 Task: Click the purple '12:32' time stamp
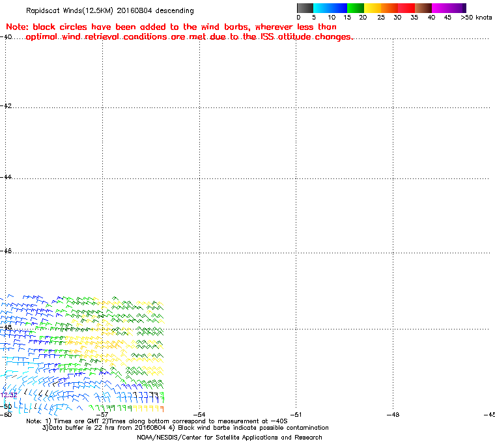pos(9,395)
